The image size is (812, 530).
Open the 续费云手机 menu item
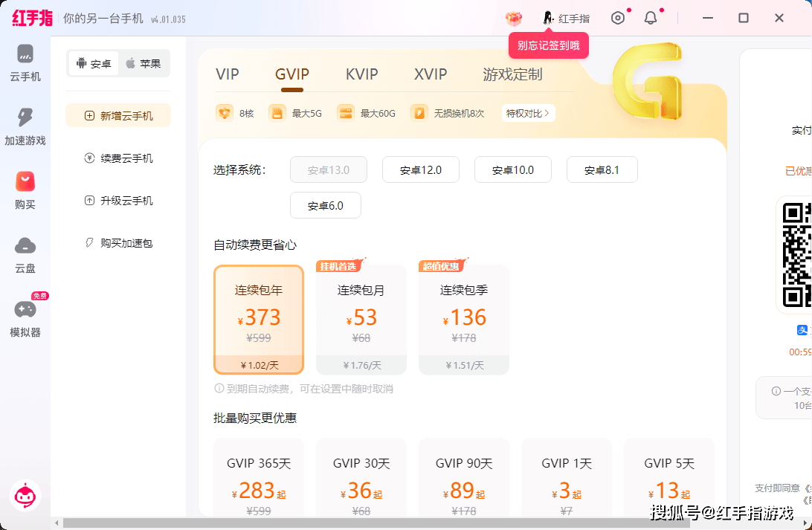point(118,158)
